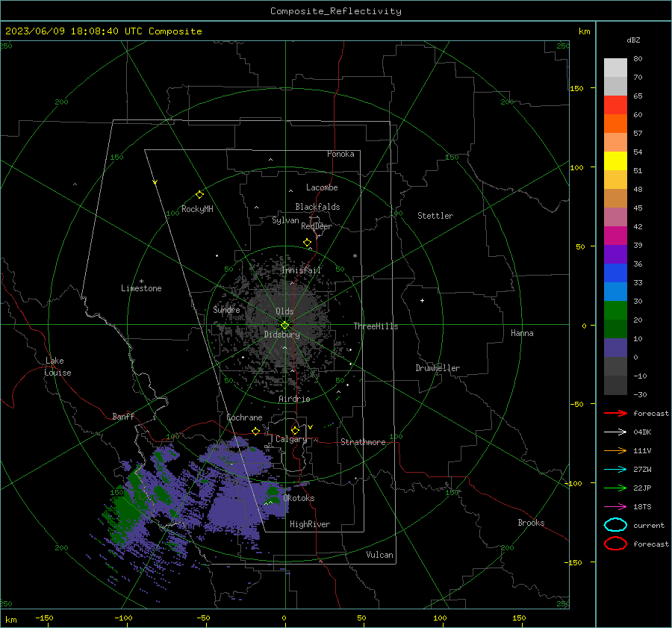Image resolution: width=672 pixels, height=628 pixels.
Task: Click the white asterisk marker east of Innisfail
Action: click(x=355, y=256)
